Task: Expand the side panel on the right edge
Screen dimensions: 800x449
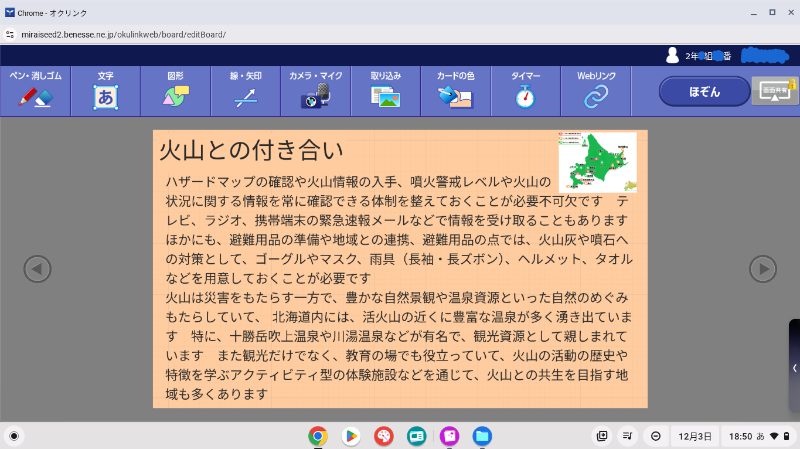Action: 794,368
